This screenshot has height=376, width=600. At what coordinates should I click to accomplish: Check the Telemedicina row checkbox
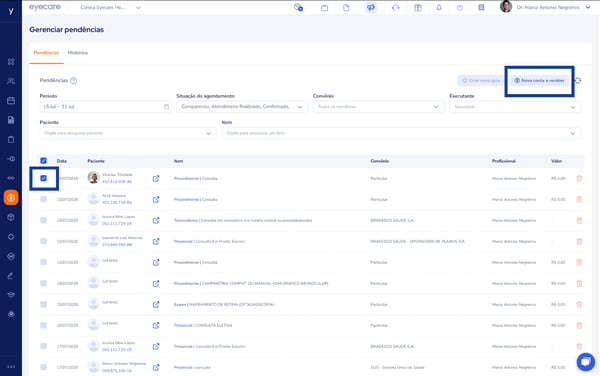coord(43,220)
